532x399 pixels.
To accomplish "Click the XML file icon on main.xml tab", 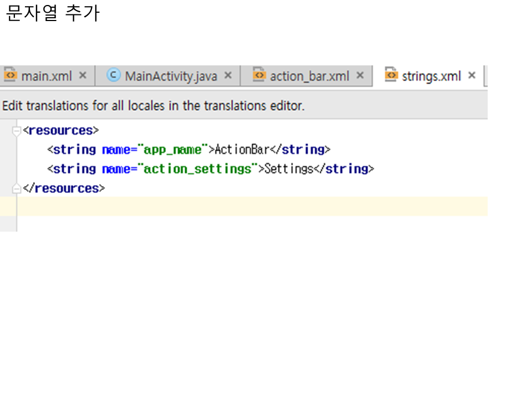I will click(x=10, y=75).
